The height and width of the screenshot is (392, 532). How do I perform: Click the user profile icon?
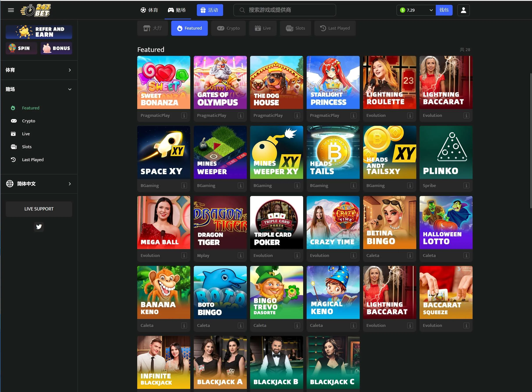463,10
